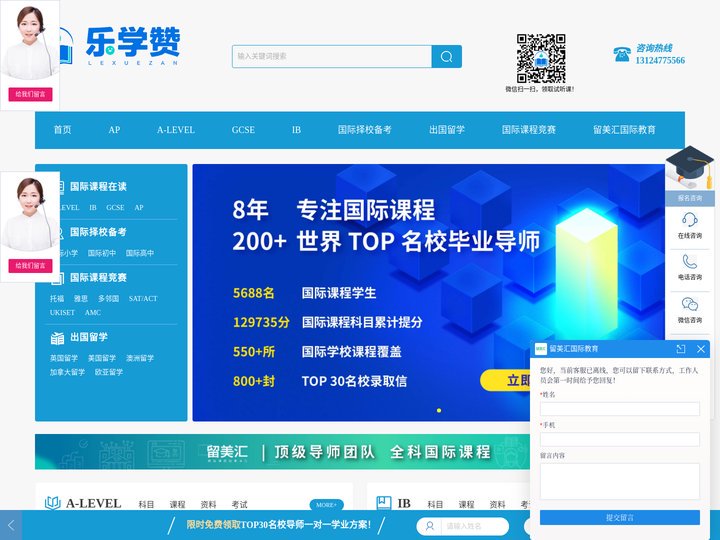Click the yellow carousel indicator dot
The height and width of the screenshot is (540, 720).
(439, 411)
